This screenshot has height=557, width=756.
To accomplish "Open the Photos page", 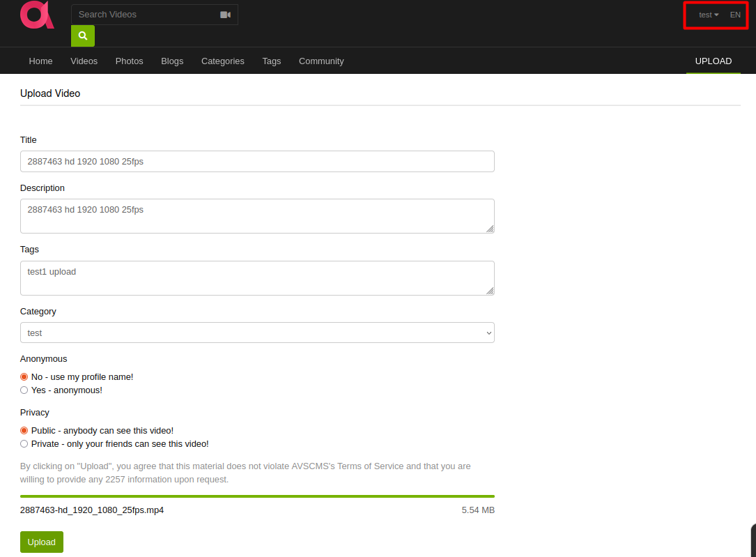I will (x=129, y=61).
